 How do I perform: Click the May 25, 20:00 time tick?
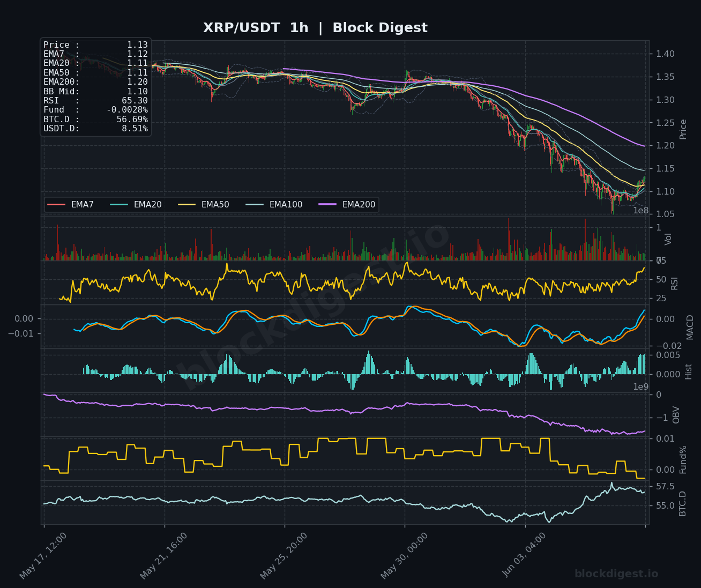pyautogui.click(x=284, y=555)
